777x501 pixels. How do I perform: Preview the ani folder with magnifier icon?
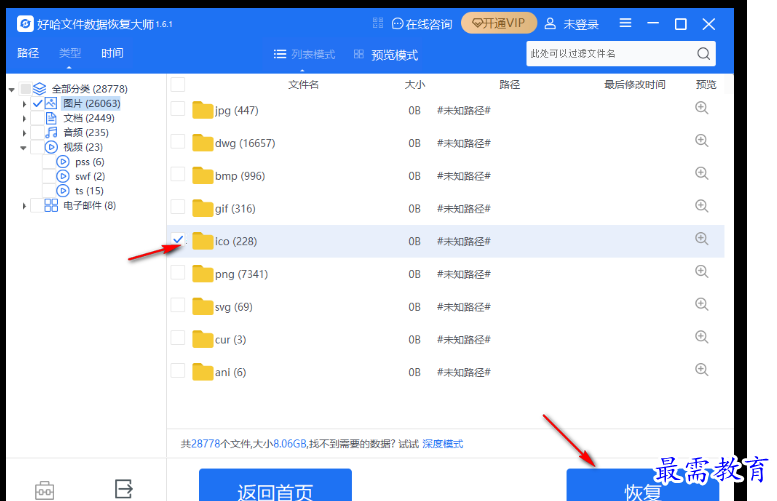click(x=702, y=370)
